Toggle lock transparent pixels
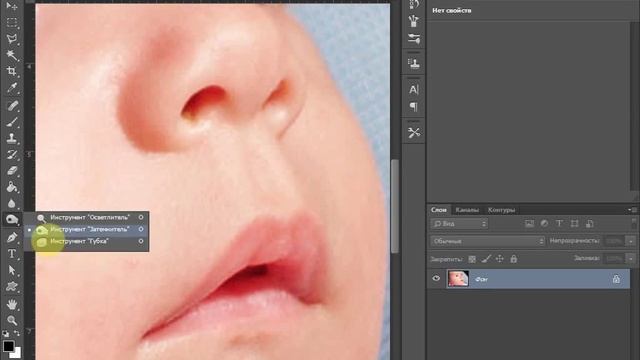The width and height of the screenshot is (640, 360). [x=472, y=259]
